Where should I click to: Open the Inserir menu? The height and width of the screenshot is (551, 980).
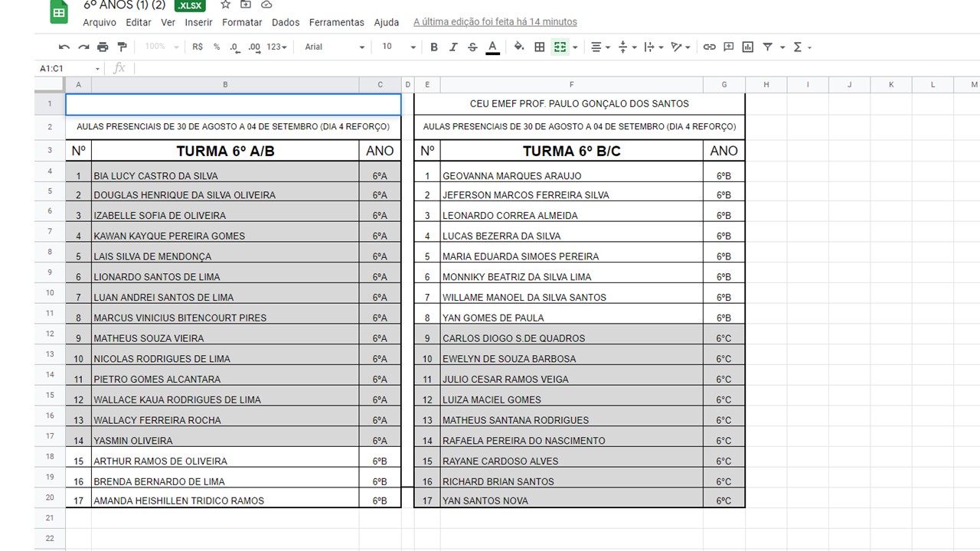(199, 22)
